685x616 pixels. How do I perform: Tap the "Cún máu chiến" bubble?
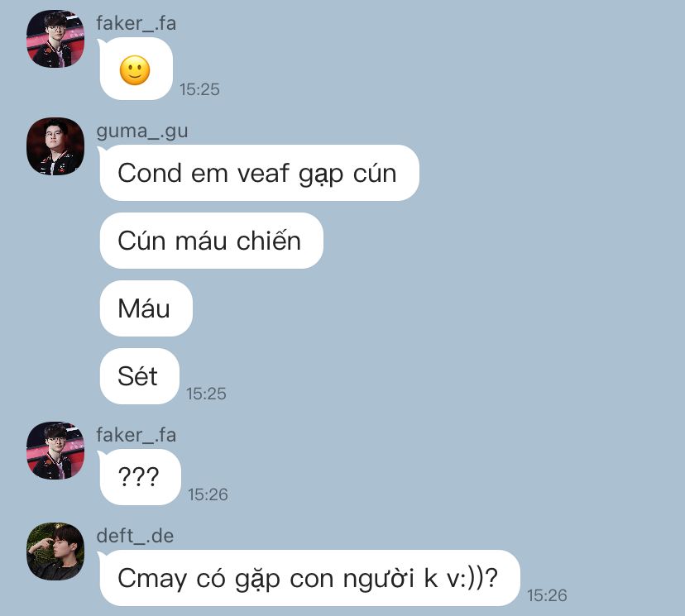coord(212,241)
